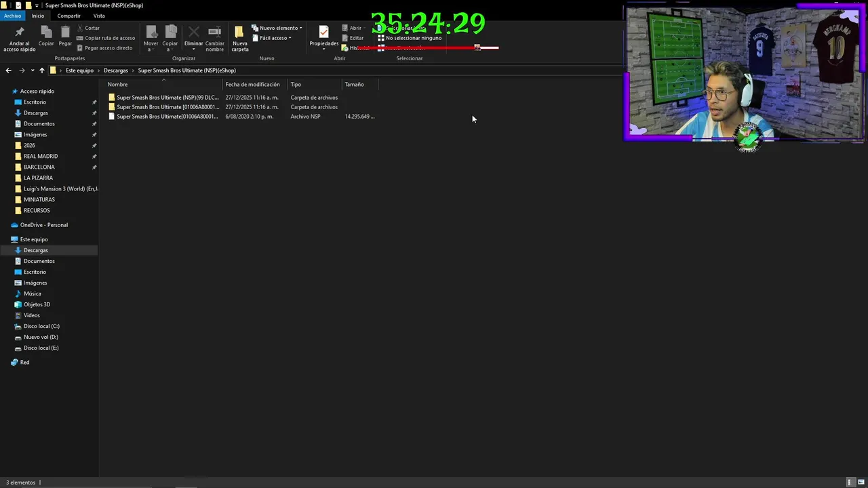Image resolution: width=868 pixels, height=488 pixels.
Task: Open recent locations dropdown near nav arrows
Action: coord(33,70)
